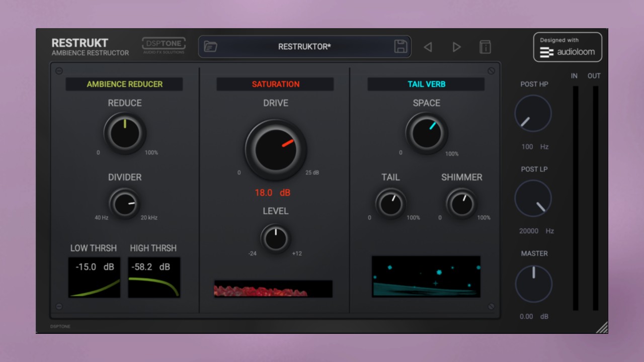Click the IN level meter

(576, 198)
